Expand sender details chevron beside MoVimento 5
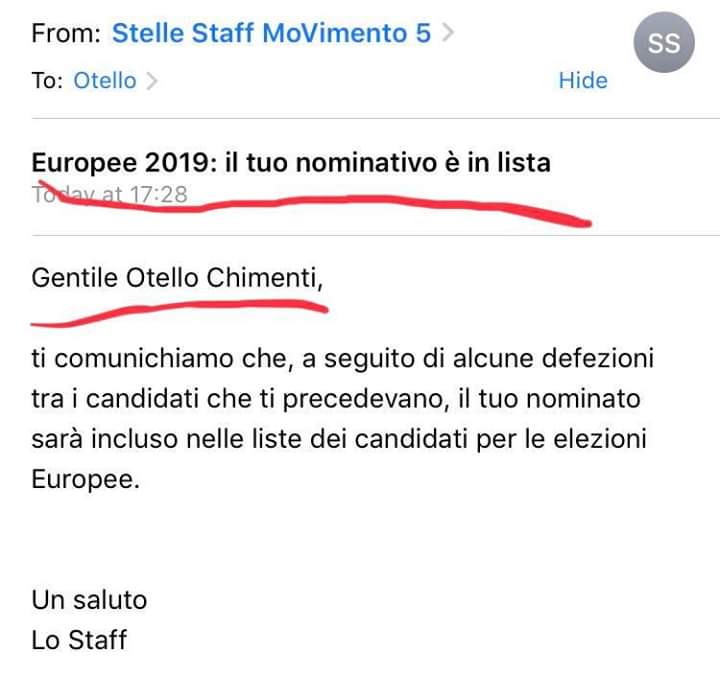 (x=448, y=33)
